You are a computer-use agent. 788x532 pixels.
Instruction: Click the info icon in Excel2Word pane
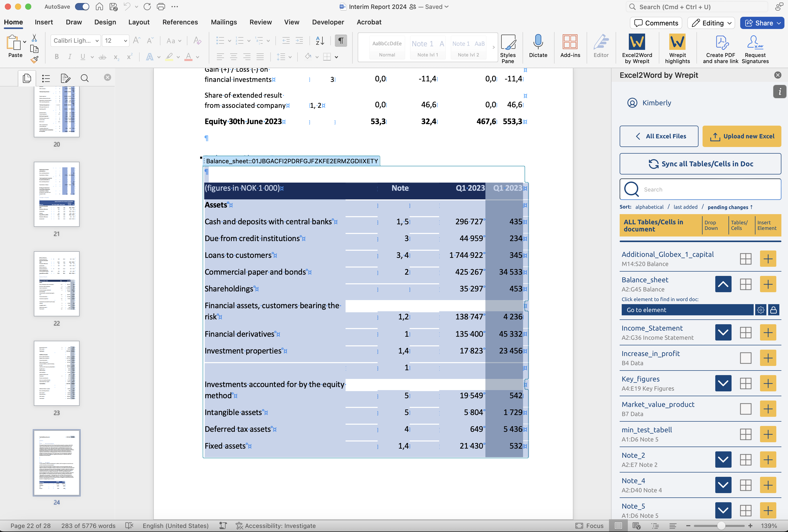(780, 92)
